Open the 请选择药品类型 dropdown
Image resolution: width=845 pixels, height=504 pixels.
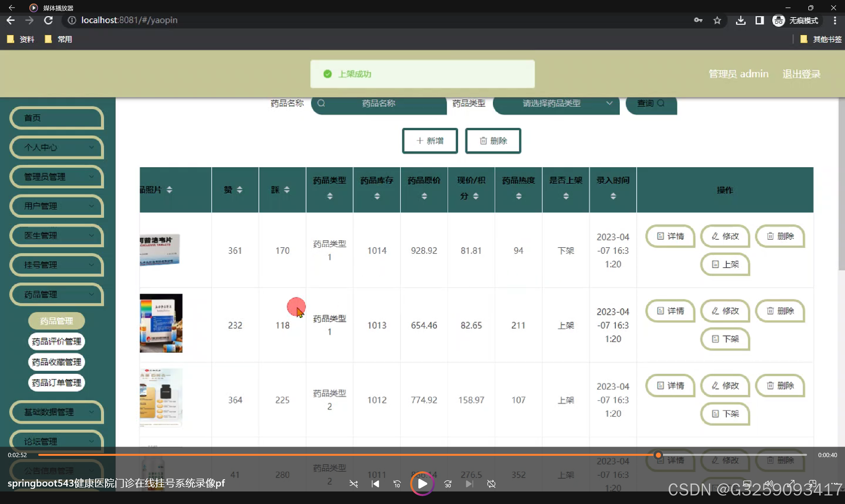(x=556, y=104)
